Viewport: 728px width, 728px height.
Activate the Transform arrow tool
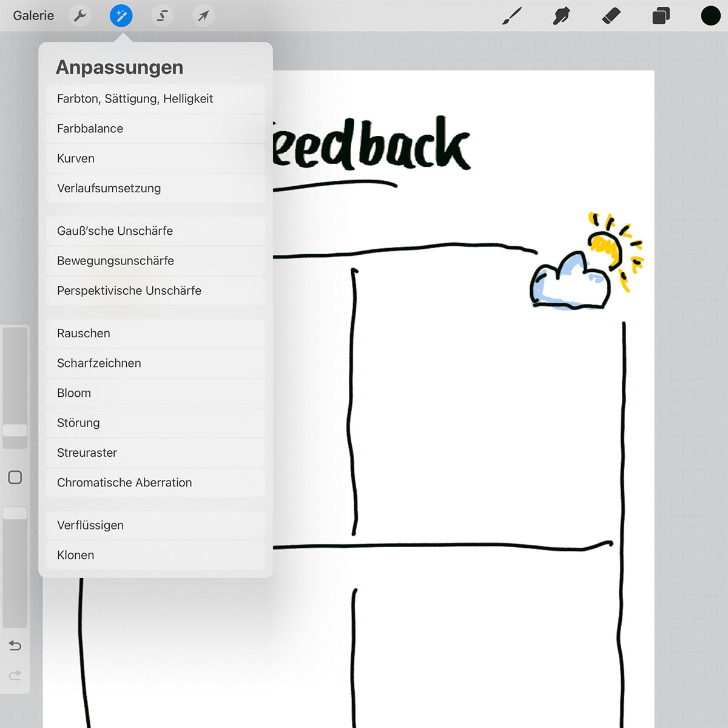(x=203, y=16)
